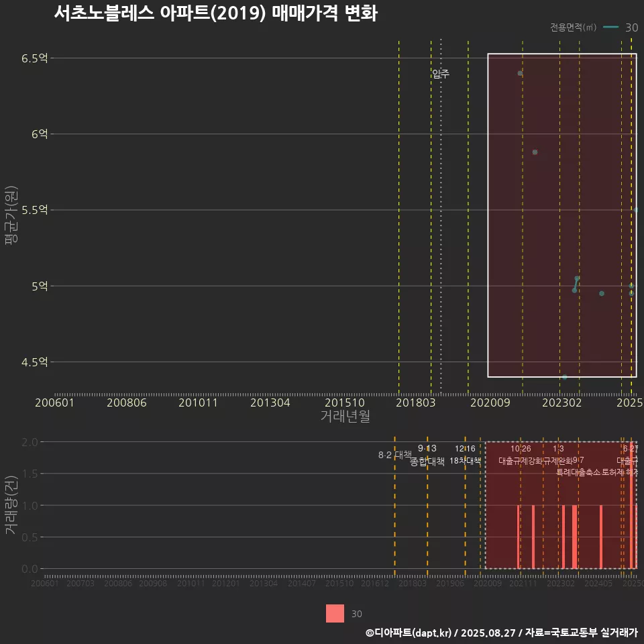
Task: Click the 6.5억 y-axis tick label
Action: (x=34, y=58)
